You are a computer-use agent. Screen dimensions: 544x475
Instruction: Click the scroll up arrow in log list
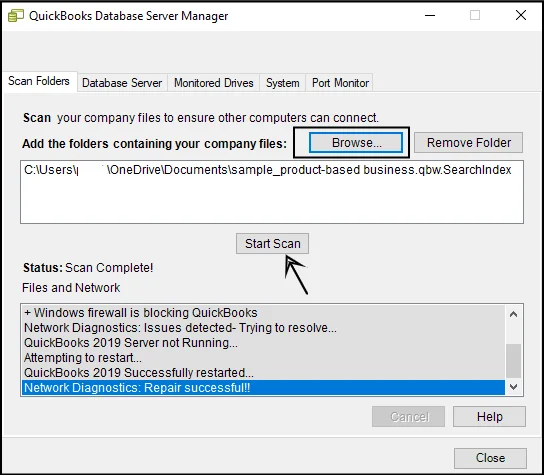pos(514,314)
